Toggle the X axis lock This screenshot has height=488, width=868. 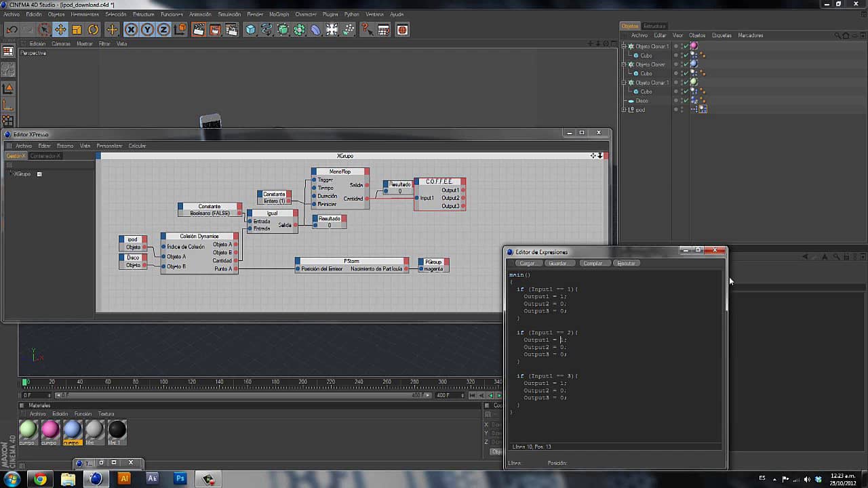tap(131, 30)
